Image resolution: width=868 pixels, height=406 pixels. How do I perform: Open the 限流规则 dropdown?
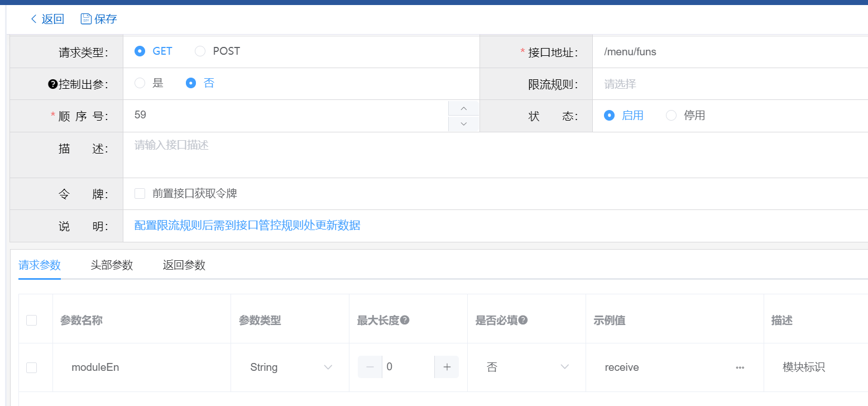(730, 84)
